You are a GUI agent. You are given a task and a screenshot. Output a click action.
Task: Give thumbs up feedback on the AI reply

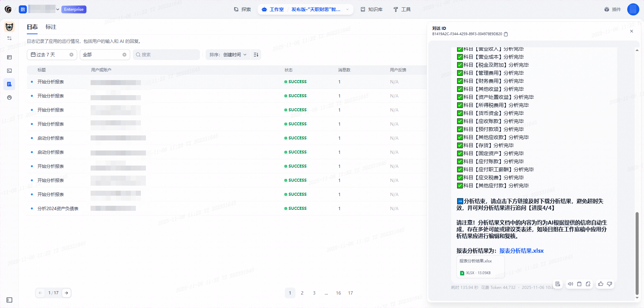point(600,284)
